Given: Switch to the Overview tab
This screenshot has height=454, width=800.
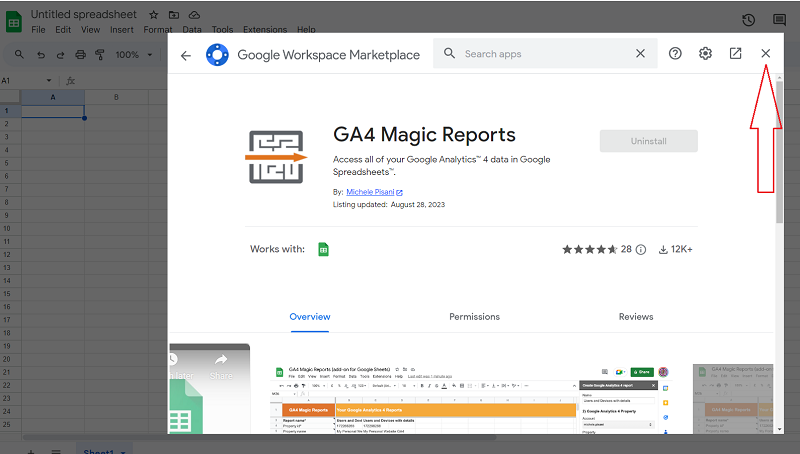Looking at the screenshot, I should [x=310, y=317].
